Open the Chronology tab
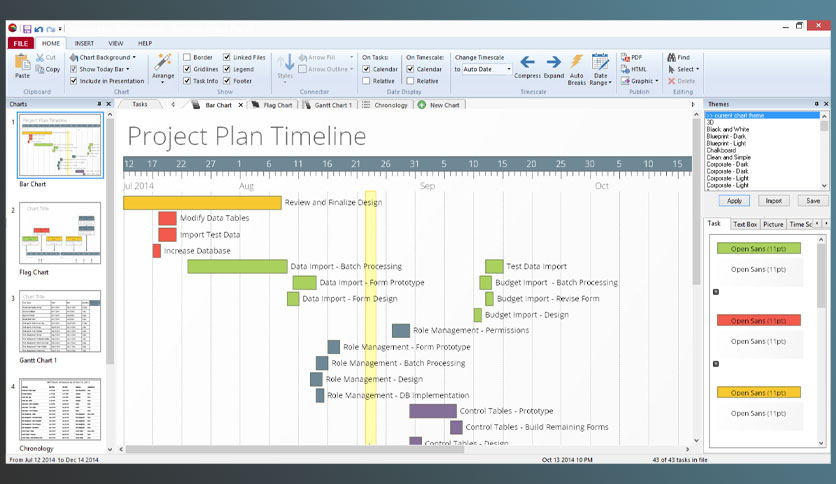This screenshot has width=836, height=484. pyautogui.click(x=385, y=105)
